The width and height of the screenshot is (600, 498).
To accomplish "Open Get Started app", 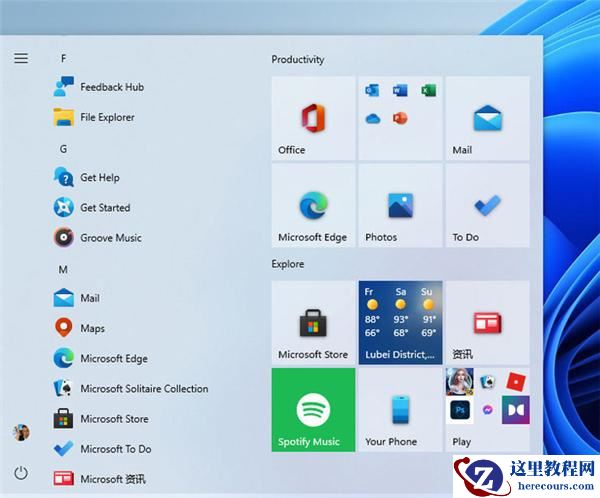I will click(92, 207).
